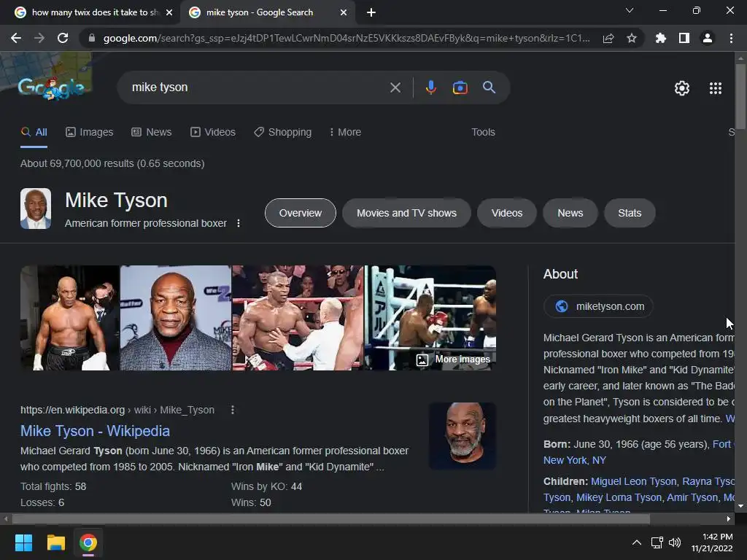Click Mike Tyson's profile thumbnail
The image size is (747, 560).
coord(36,209)
